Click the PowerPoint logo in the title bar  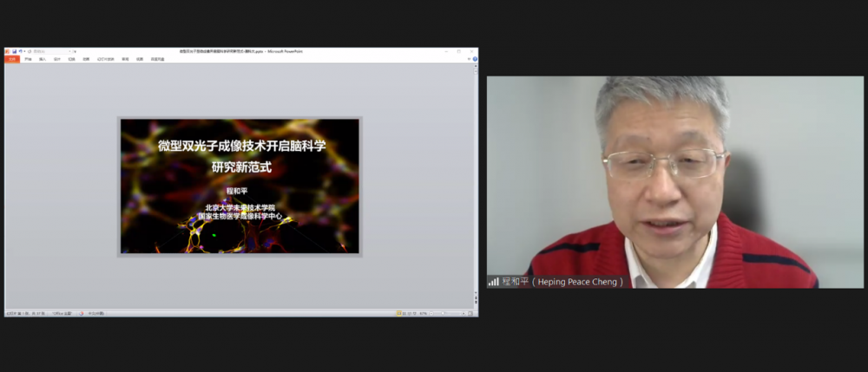coord(8,51)
